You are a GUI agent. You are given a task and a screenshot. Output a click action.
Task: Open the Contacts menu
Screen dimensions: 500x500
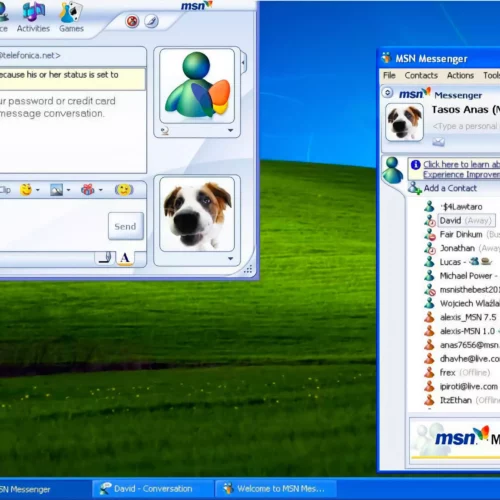click(421, 75)
